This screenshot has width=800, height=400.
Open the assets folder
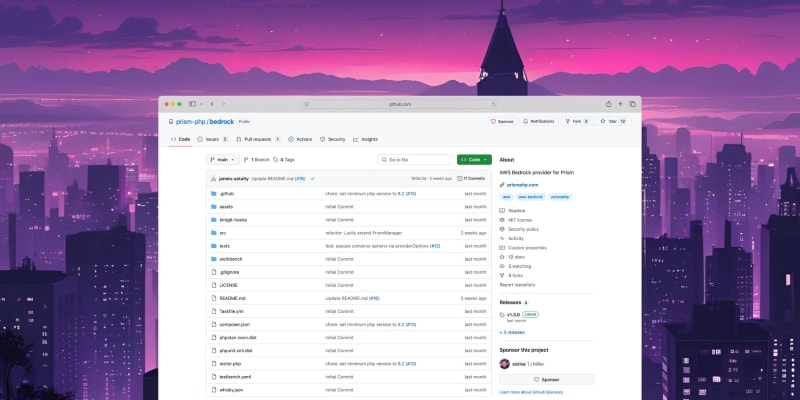coord(226,207)
